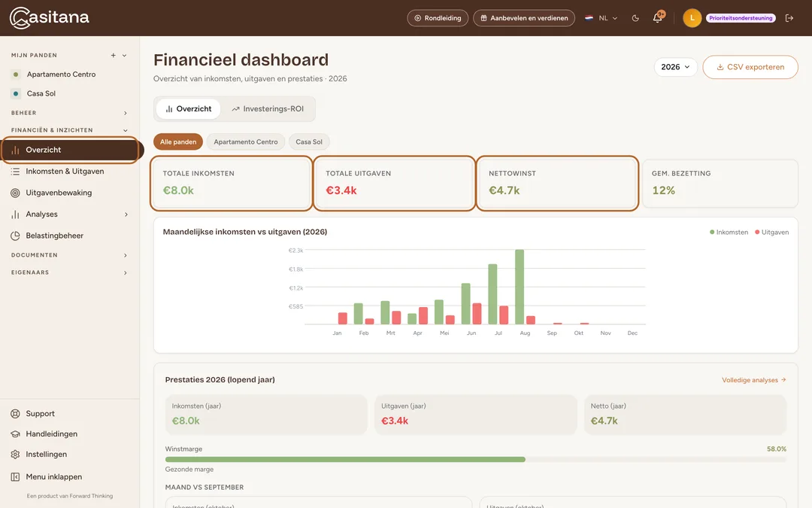This screenshot has height=508, width=812.
Task: Open the 2026 year dropdown
Action: [x=675, y=67]
